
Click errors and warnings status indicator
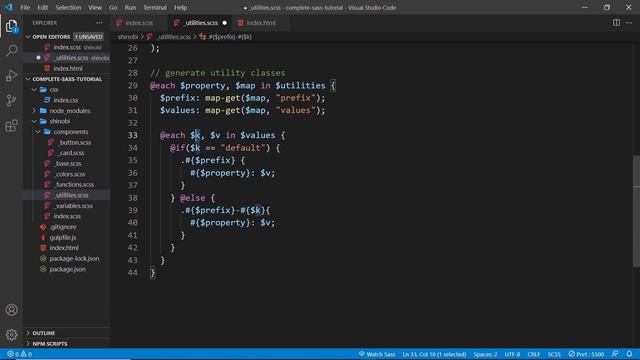click(19, 354)
